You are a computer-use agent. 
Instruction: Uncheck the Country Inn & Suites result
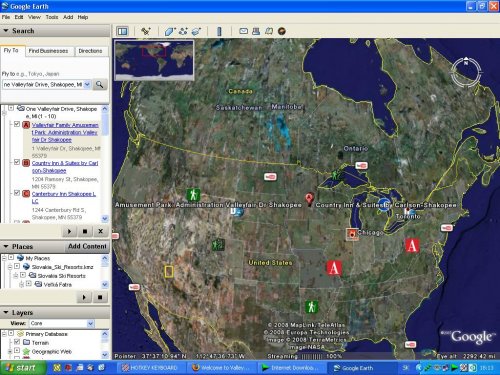17,162
